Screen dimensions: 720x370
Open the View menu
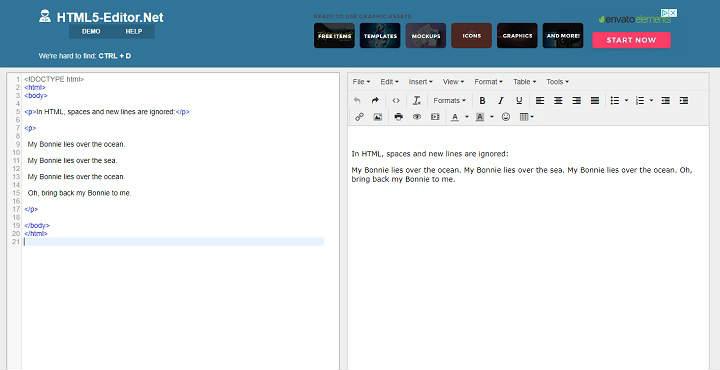453,82
